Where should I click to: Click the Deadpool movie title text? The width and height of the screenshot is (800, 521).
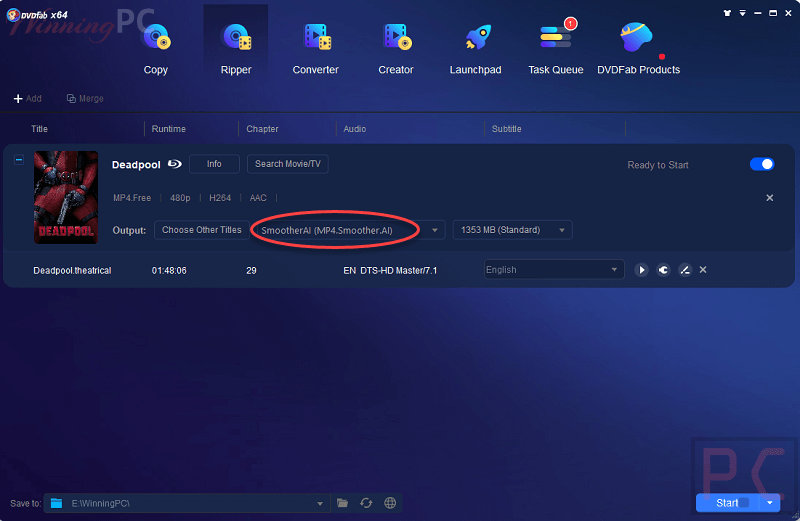pyautogui.click(x=136, y=165)
